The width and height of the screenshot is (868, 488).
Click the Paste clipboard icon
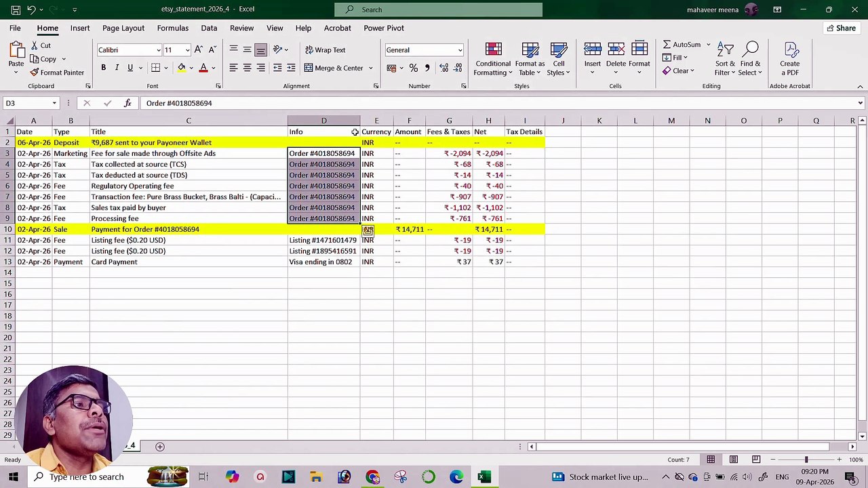coord(16,50)
